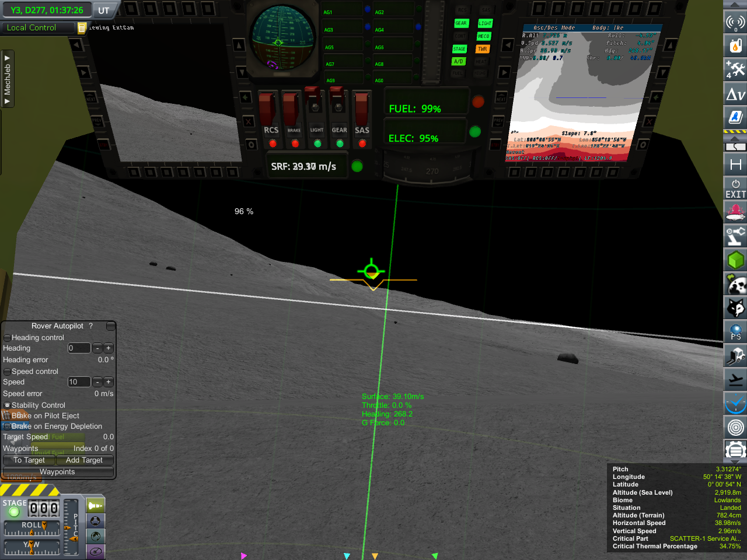Decrease Heading with minus button
This screenshot has width=747, height=560.
pos(97,348)
